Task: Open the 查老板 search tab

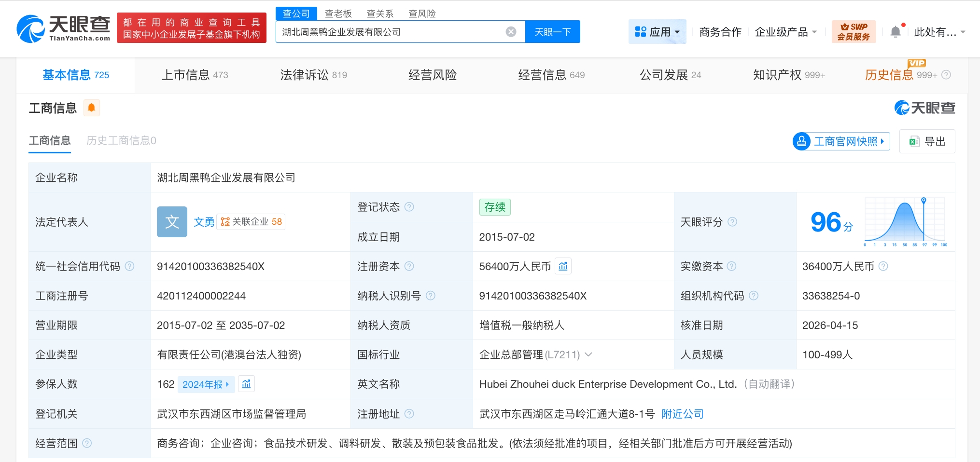Action: tap(338, 13)
